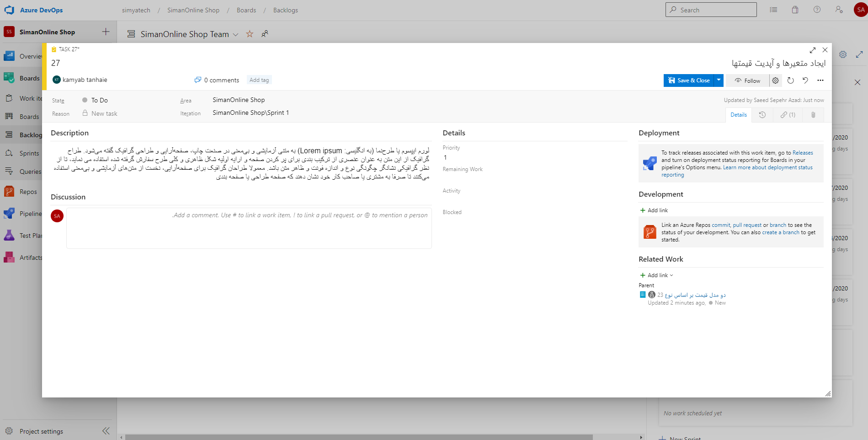The height and width of the screenshot is (440, 868).
Task: Expand work item dialog to full screen
Action: [x=812, y=50]
